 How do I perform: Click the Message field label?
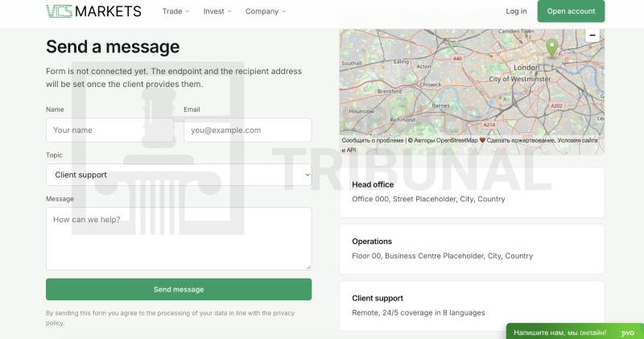(x=60, y=199)
